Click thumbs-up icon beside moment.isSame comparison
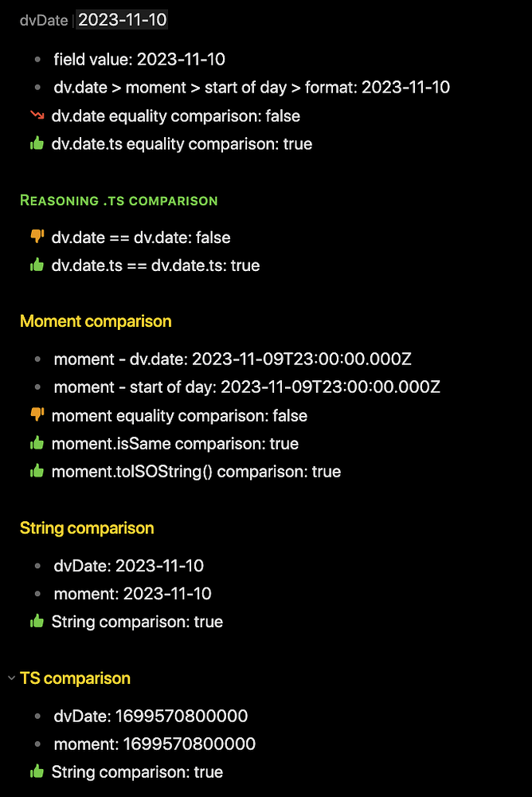532x797 pixels. point(36,444)
